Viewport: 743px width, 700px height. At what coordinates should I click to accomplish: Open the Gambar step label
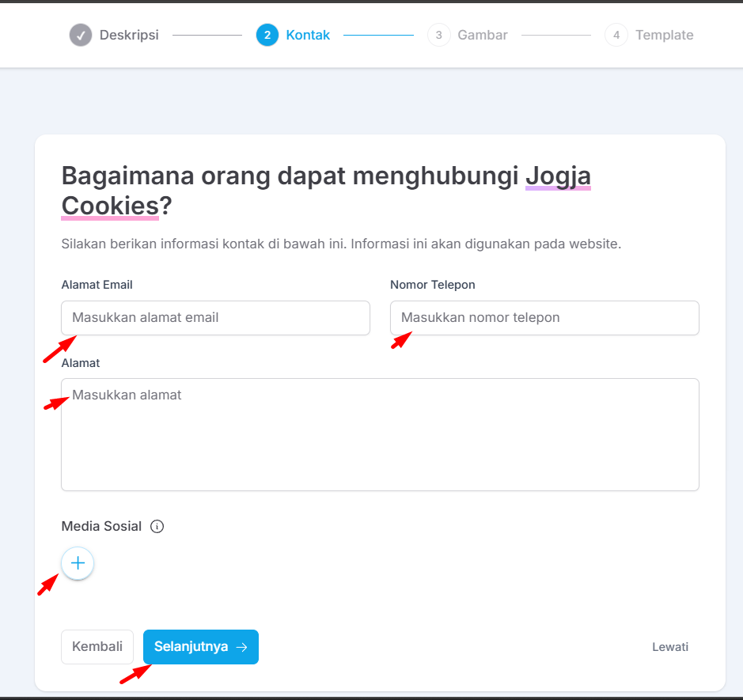pos(483,35)
